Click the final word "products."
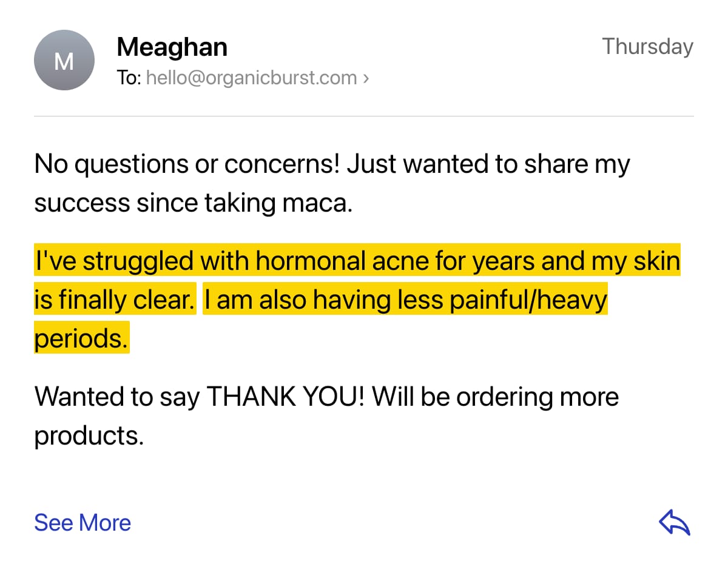 pos(89,435)
